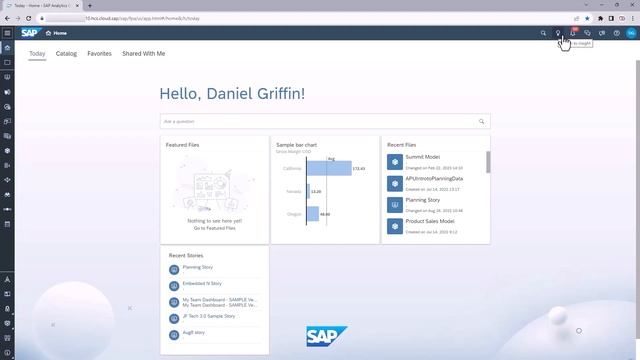Switch to the Shared With Me tab
This screenshot has width=640, height=360.
(144, 53)
